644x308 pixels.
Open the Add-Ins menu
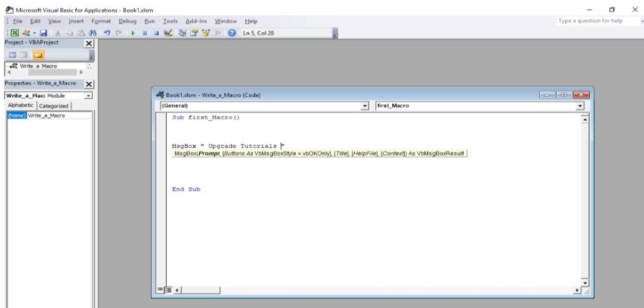click(x=196, y=21)
